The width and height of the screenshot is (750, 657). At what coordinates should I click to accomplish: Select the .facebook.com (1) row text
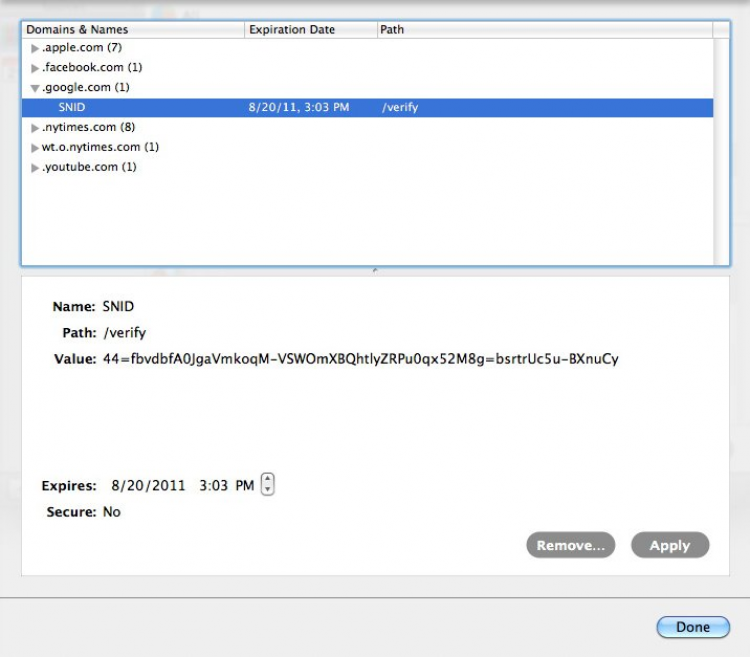coord(92,67)
